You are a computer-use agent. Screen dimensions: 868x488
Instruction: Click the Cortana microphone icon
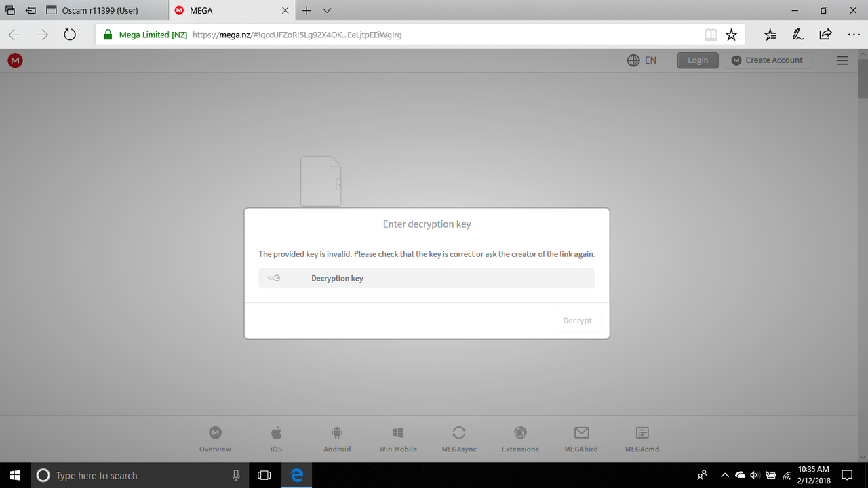[236, 475]
